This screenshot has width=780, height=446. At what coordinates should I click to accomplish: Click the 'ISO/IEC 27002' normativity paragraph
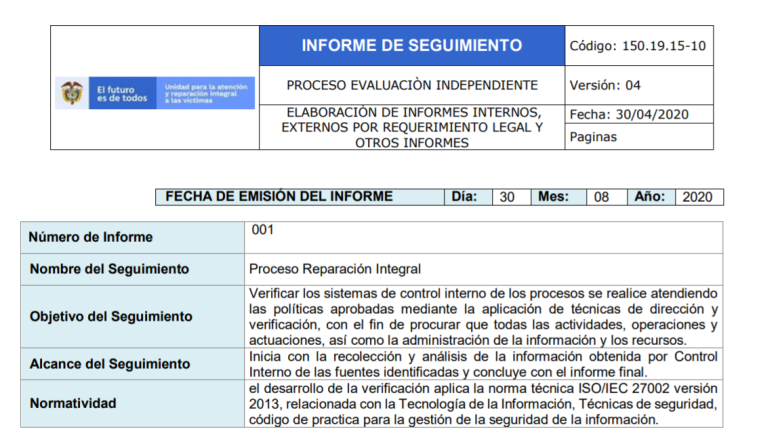click(x=483, y=404)
